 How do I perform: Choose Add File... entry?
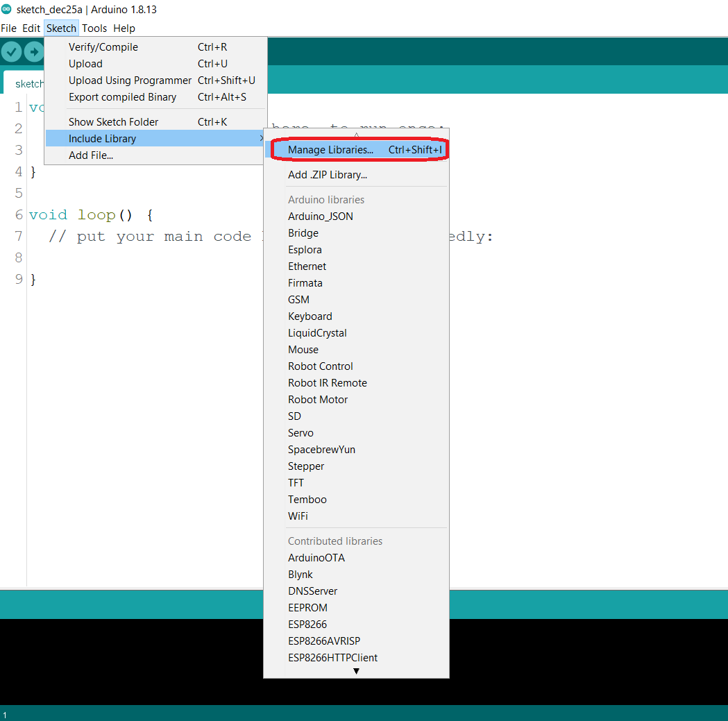coord(155,155)
